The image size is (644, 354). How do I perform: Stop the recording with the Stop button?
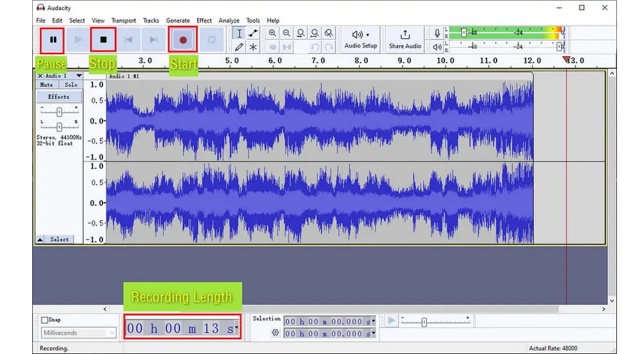click(x=103, y=40)
